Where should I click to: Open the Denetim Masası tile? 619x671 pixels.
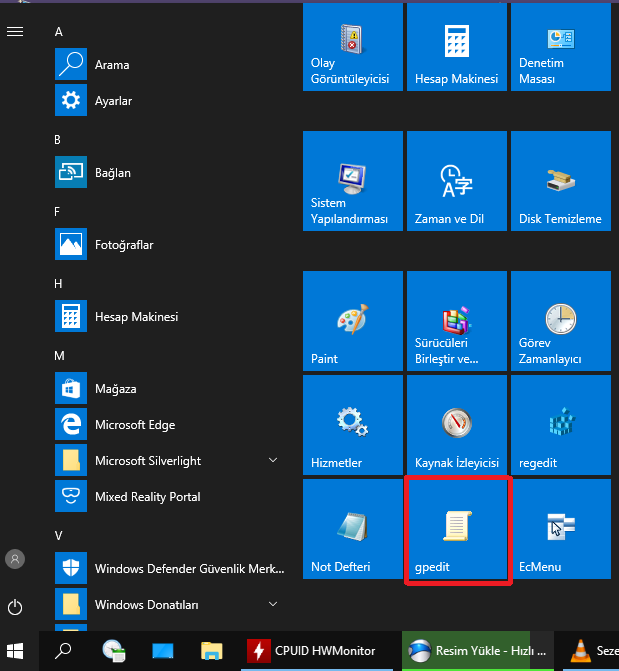click(561, 47)
